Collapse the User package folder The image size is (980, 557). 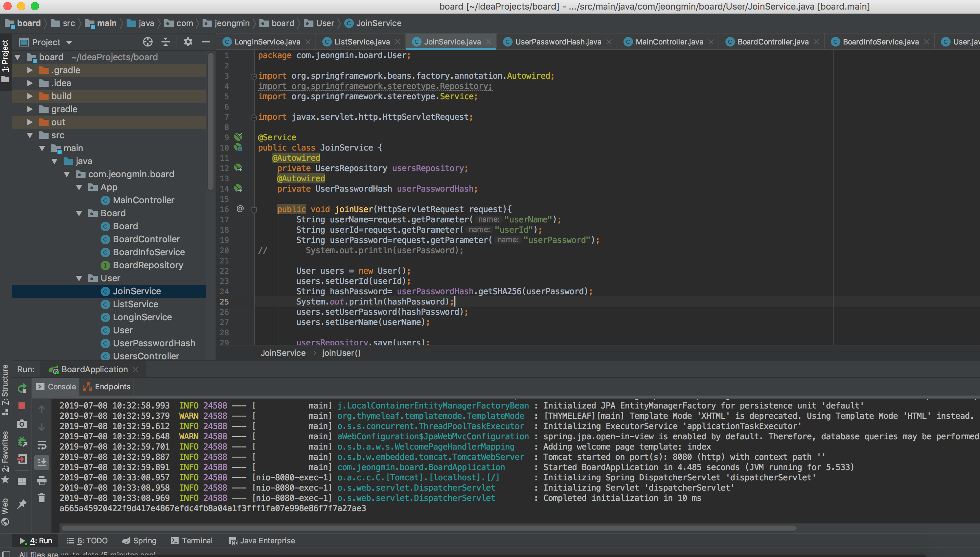79,278
